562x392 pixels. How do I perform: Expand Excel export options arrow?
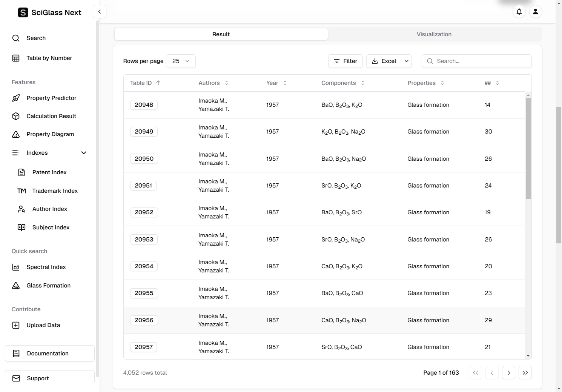[406, 61]
